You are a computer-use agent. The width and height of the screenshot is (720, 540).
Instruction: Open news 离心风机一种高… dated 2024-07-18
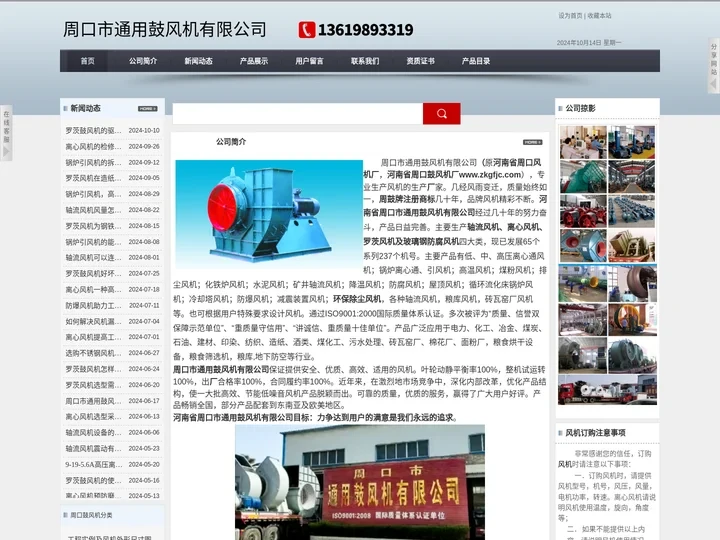[x=93, y=290]
